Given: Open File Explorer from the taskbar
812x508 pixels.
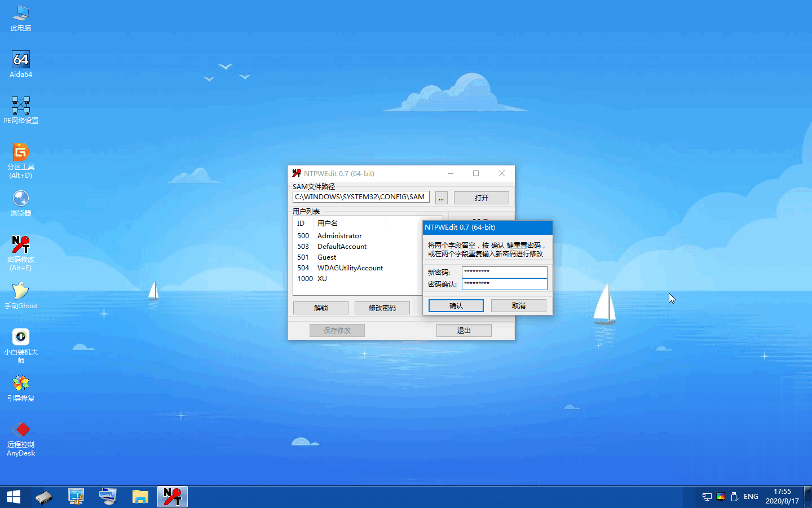Looking at the screenshot, I should (x=140, y=497).
